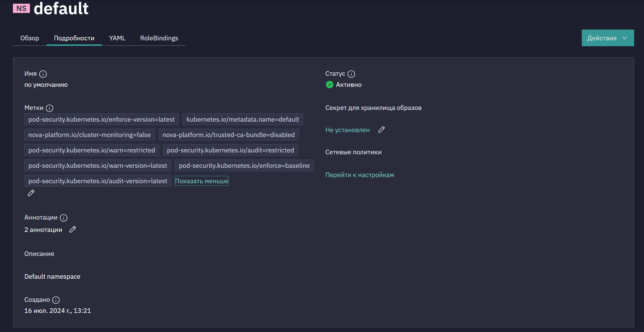Select the Подробности tab
644x332 pixels.
tap(74, 38)
